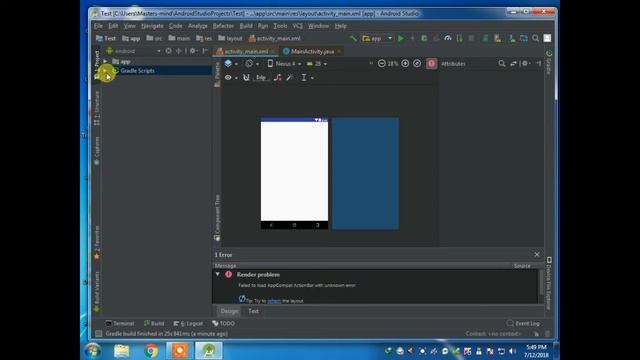This screenshot has height=360, width=640.
Task: Click the red warnings and errors indicator
Action: tap(431, 64)
